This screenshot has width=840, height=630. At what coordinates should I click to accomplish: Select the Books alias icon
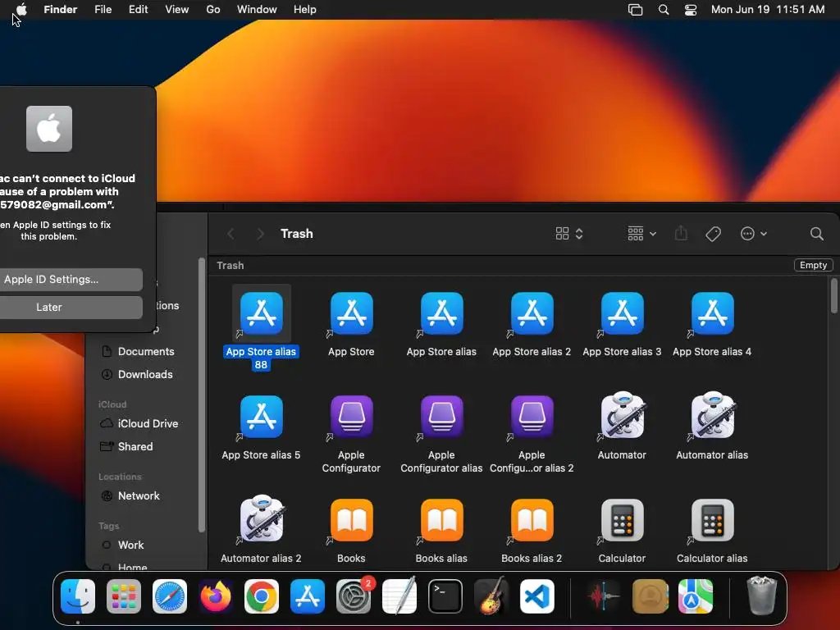click(x=441, y=520)
